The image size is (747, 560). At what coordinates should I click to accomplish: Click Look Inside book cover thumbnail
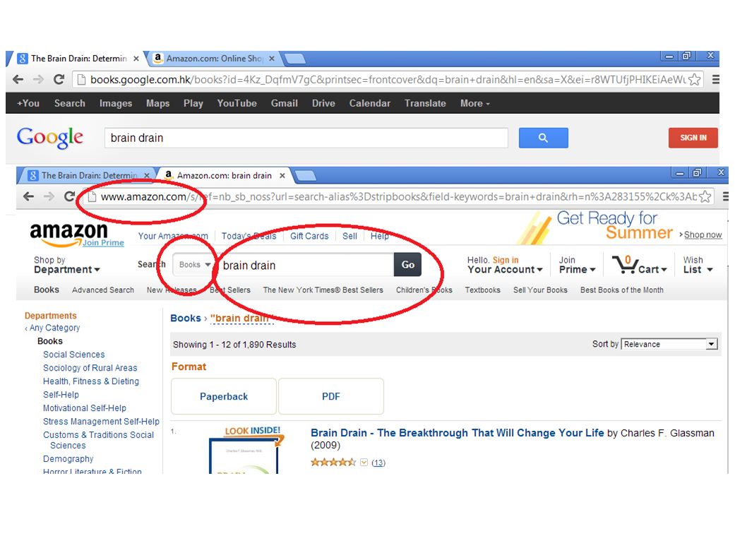(x=246, y=449)
